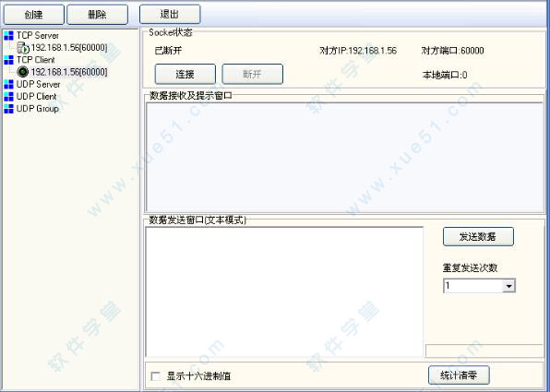Click the round client connection icon
550x392 pixels.
[x=23, y=72]
